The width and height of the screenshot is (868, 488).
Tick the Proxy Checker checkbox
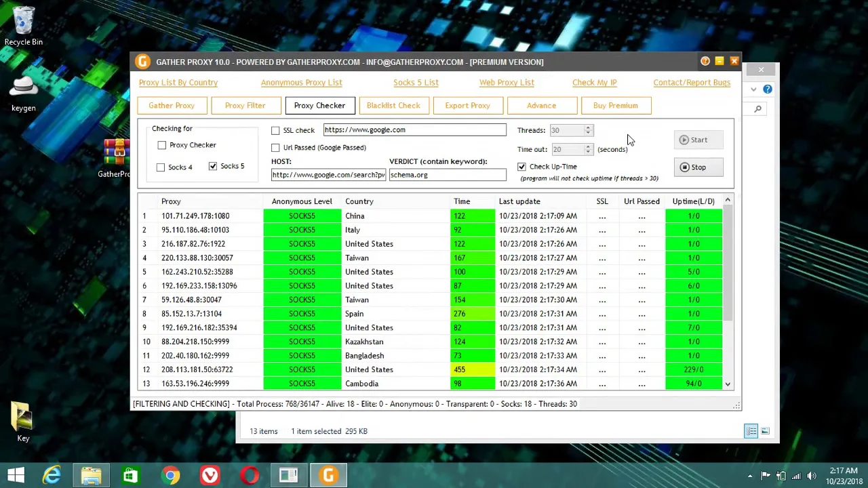pos(161,145)
